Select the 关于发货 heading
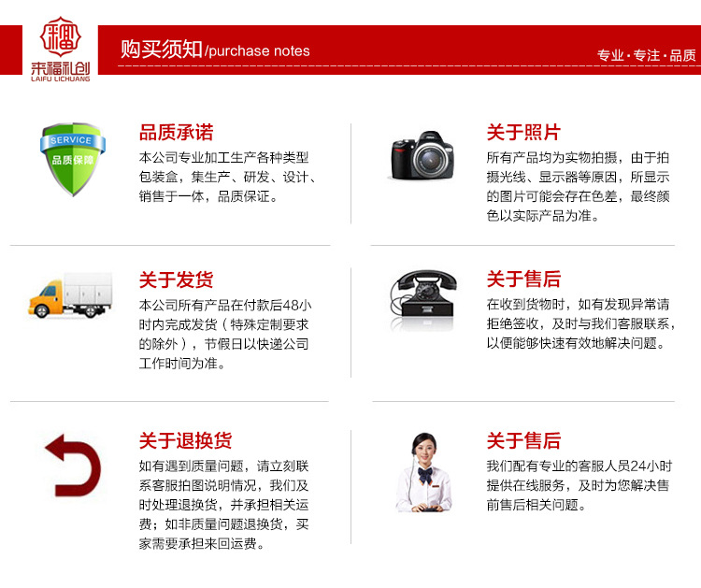This screenshot has width=701, height=588. tap(176, 280)
